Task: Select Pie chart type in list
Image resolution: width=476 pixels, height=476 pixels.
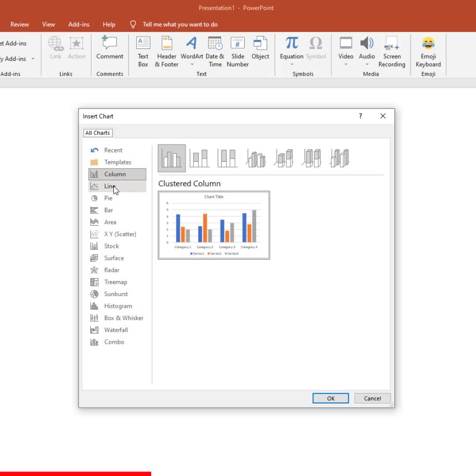Action: [x=108, y=198]
